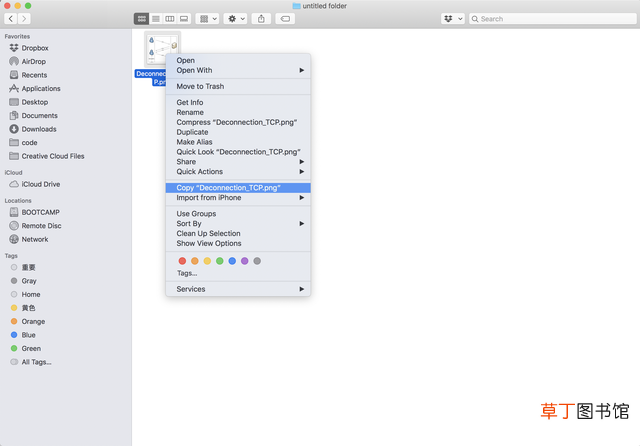The width and height of the screenshot is (640, 446).
Task: Switch to list view in toolbar
Action: (x=156, y=19)
